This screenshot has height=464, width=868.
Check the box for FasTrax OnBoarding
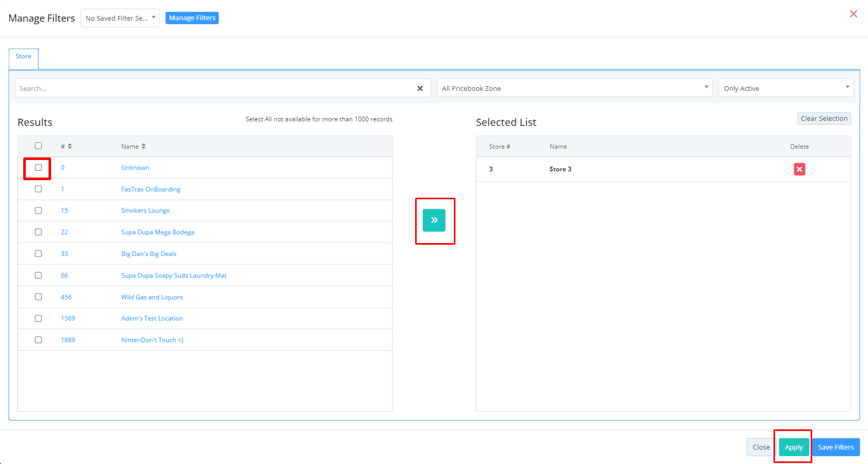[38, 189]
